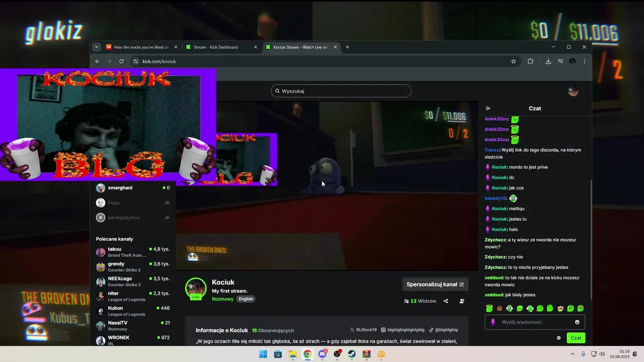Viewport: 644px width, 362px height.
Task: Open recommended channel NassiTV
Action: pyautogui.click(x=133, y=326)
